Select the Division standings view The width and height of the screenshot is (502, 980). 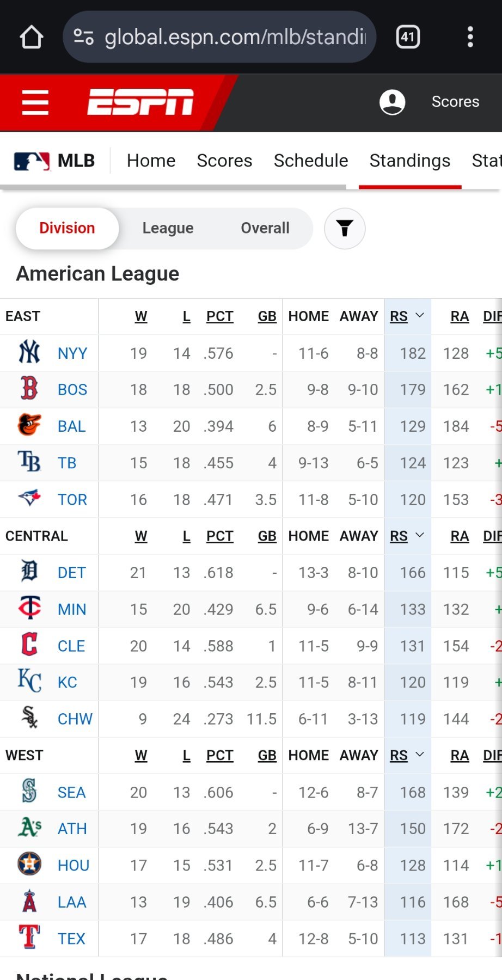pyautogui.click(x=67, y=228)
